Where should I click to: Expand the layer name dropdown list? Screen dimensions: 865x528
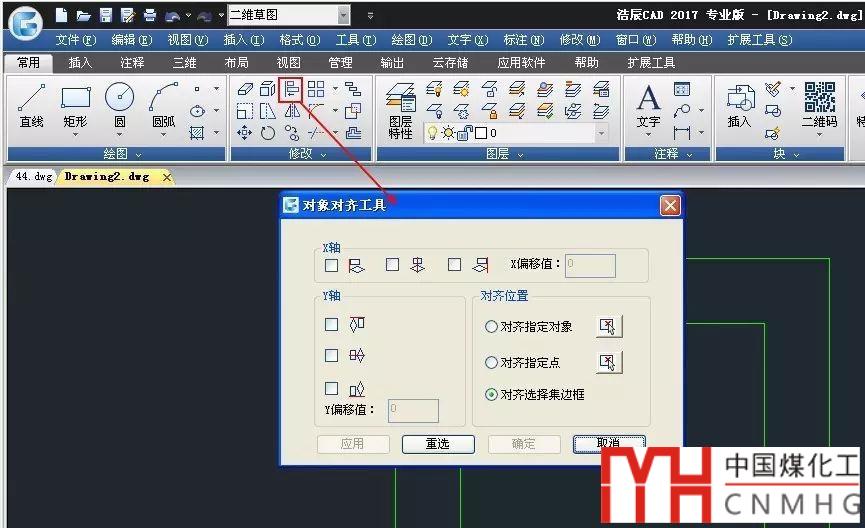click(x=601, y=133)
